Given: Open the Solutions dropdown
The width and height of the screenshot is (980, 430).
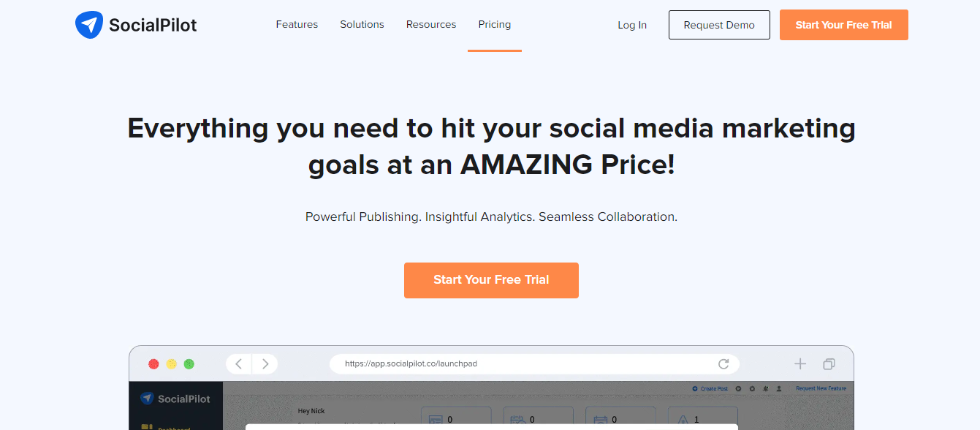Looking at the screenshot, I should 362,24.
